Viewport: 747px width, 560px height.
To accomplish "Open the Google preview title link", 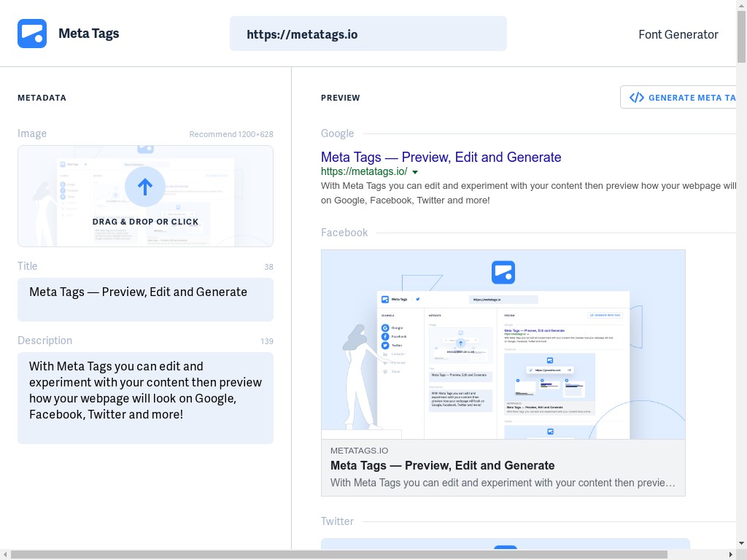I will point(441,157).
